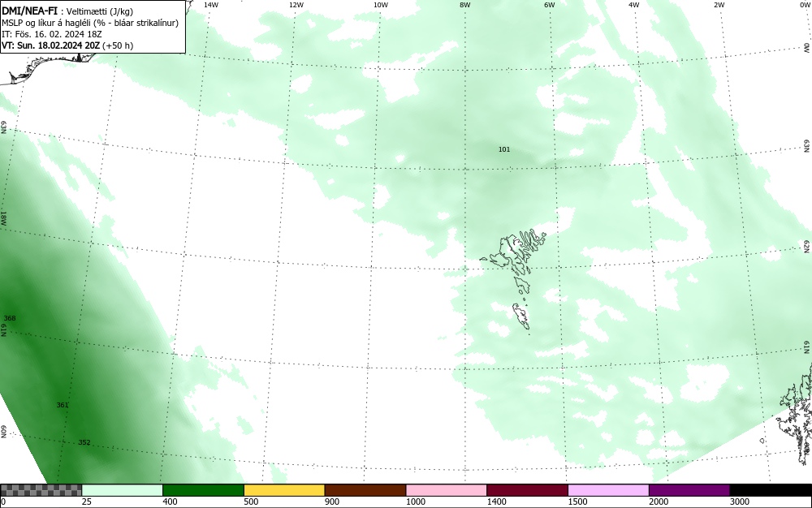
Task: Click the valid time line 'VT: Sun. 18.02.2024 20Z'
Action: [50, 45]
